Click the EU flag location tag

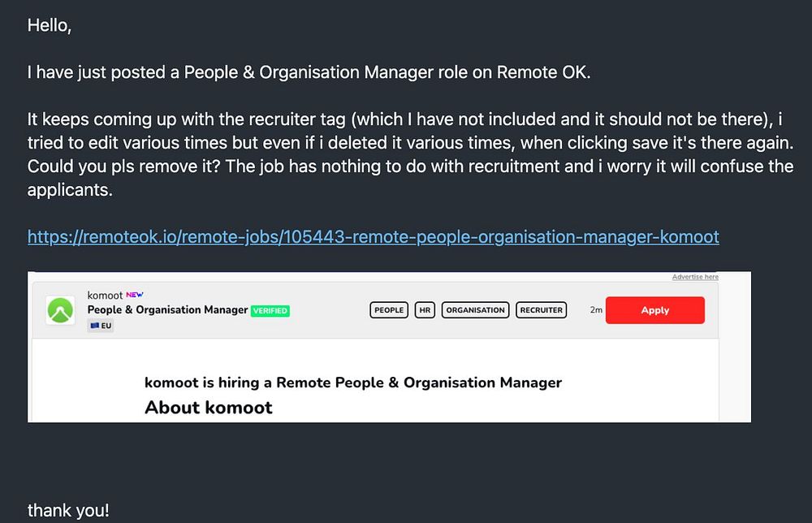click(x=101, y=326)
